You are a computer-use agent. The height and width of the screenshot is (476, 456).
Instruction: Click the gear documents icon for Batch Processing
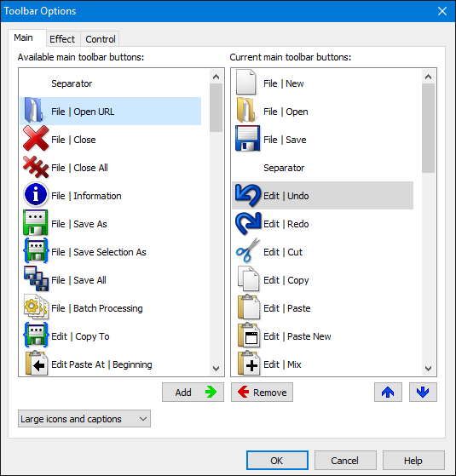(x=36, y=307)
